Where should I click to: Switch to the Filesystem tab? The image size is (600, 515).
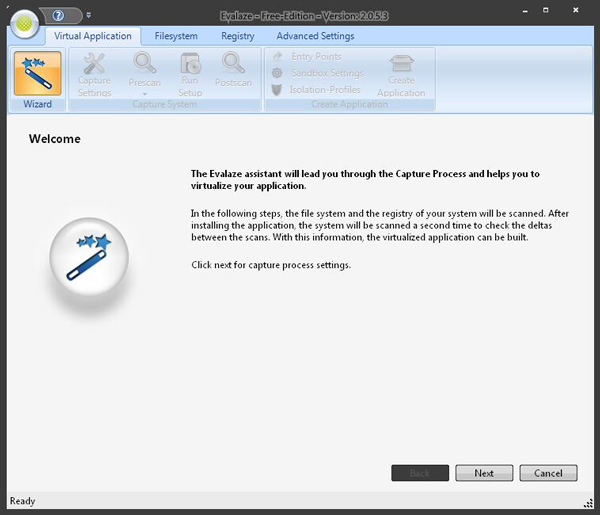pyautogui.click(x=176, y=36)
